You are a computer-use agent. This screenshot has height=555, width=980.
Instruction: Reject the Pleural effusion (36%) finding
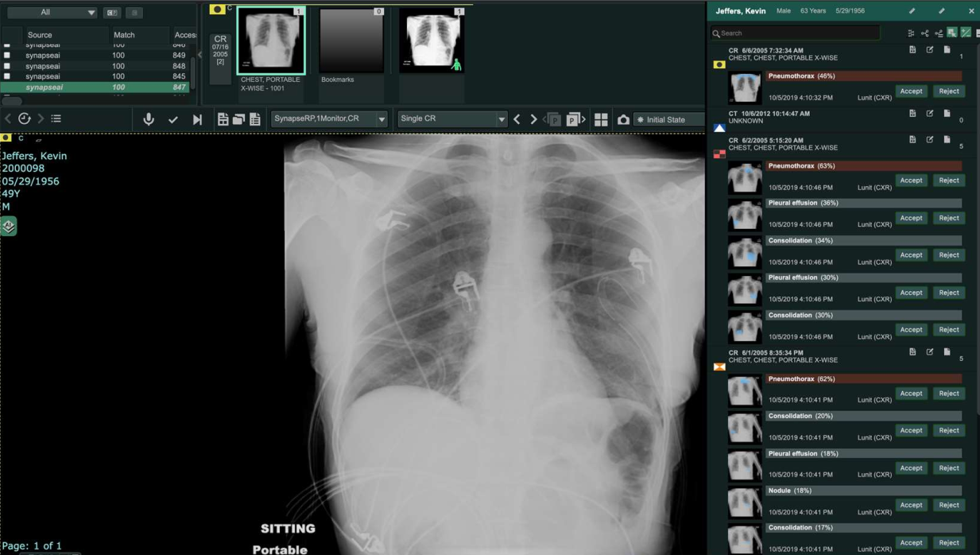(948, 218)
